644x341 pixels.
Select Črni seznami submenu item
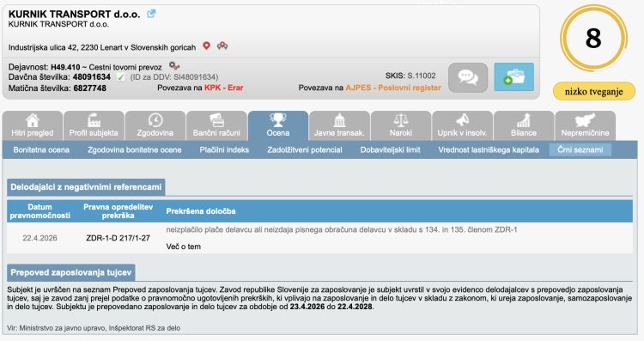[580, 150]
